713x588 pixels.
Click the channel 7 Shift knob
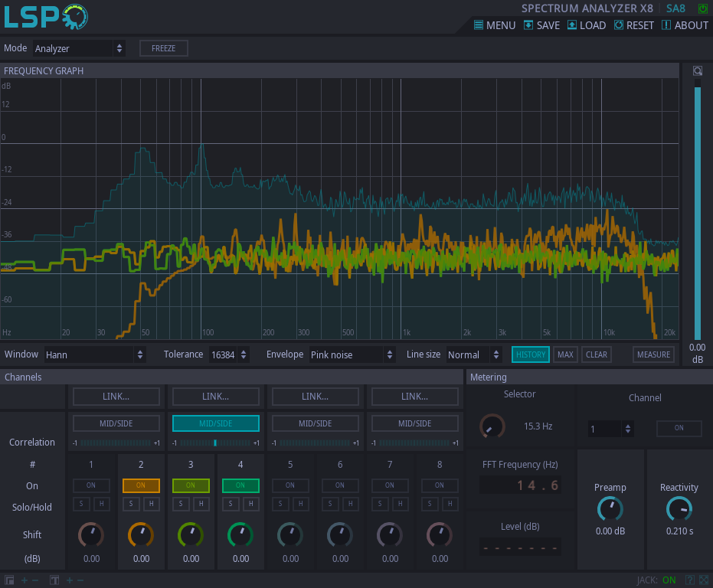tap(390, 535)
